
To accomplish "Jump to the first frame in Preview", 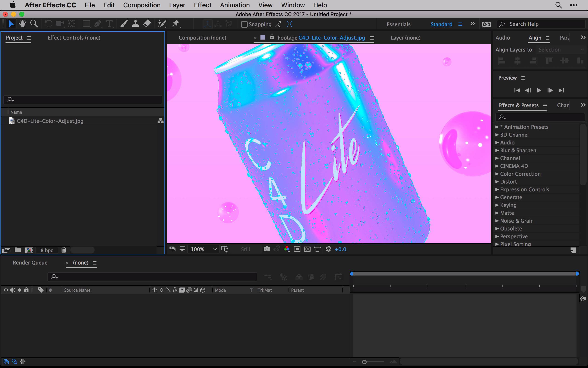I will pyautogui.click(x=517, y=90).
